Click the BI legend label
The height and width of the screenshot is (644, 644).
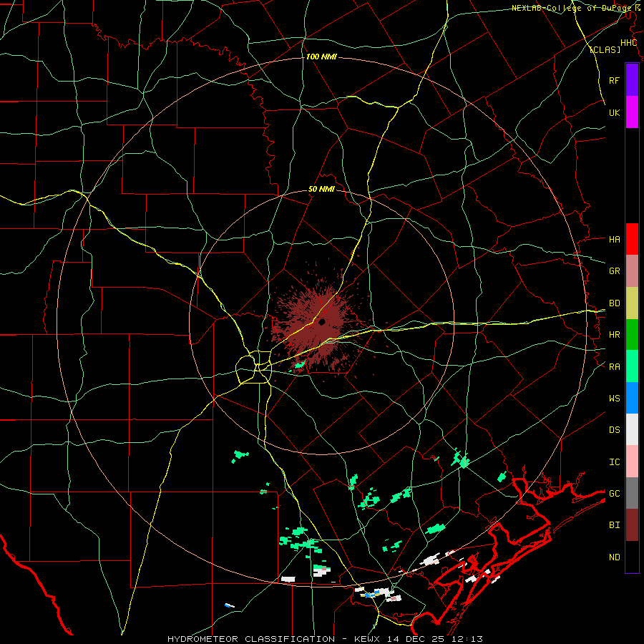(x=614, y=525)
